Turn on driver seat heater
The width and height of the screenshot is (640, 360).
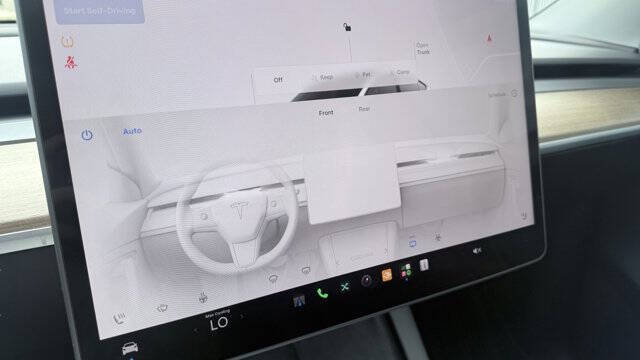[x=119, y=318]
